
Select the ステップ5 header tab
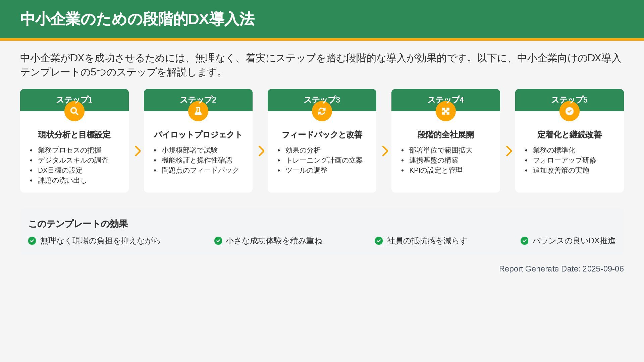point(570,97)
